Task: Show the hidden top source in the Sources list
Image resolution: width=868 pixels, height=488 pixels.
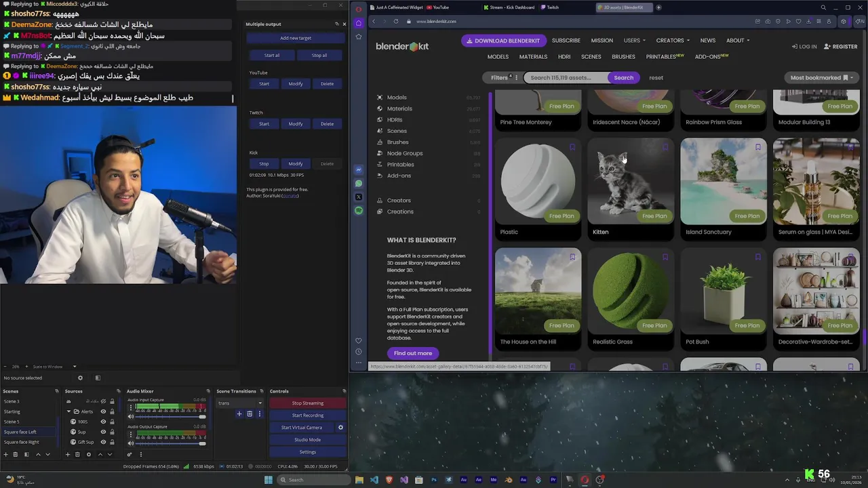Action: click(x=103, y=401)
